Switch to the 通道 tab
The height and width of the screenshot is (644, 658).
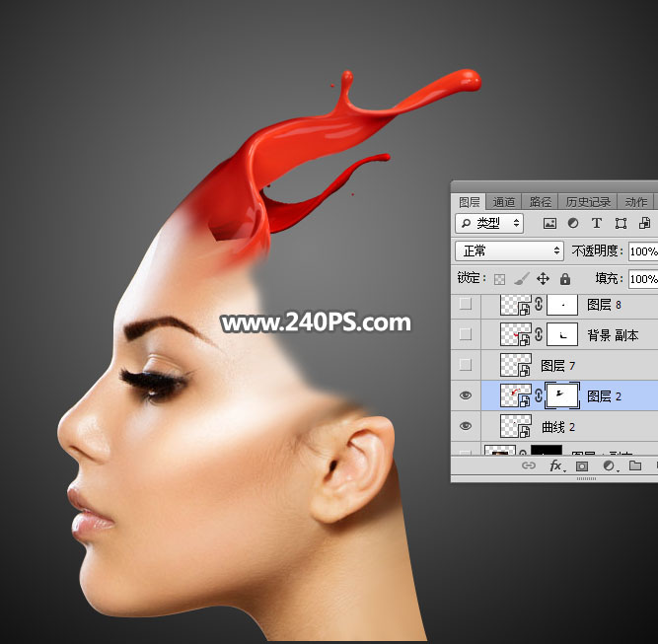[x=503, y=202]
